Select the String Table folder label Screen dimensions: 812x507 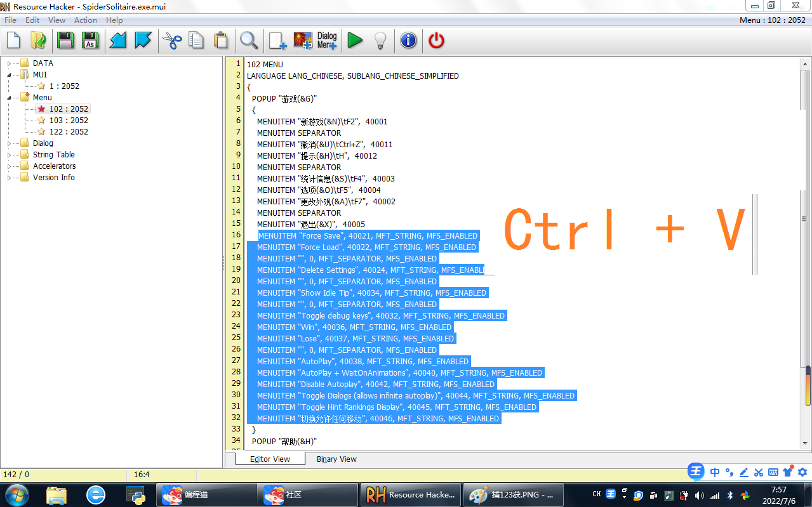pyautogui.click(x=54, y=155)
